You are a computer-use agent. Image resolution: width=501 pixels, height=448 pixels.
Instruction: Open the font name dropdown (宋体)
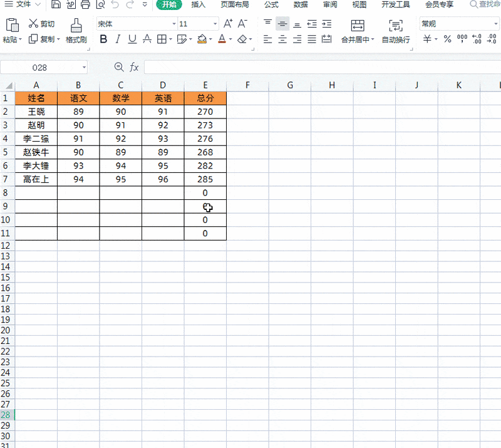[x=174, y=24]
